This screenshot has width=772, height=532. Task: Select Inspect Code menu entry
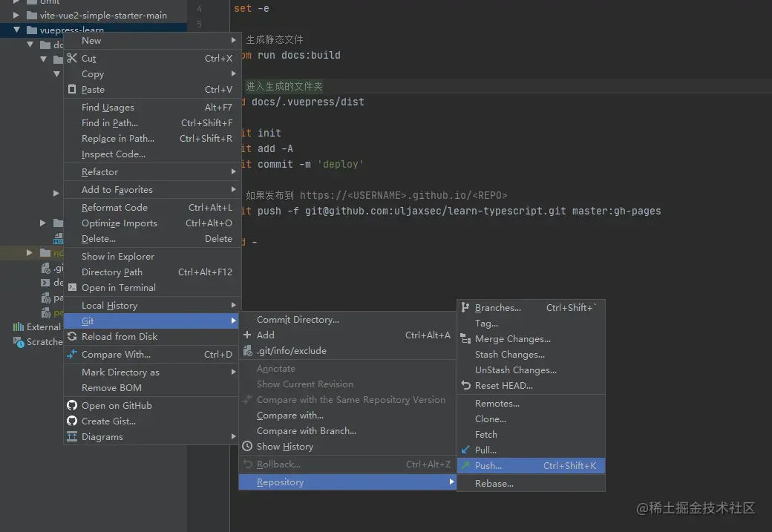pyautogui.click(x=151, y=154)
